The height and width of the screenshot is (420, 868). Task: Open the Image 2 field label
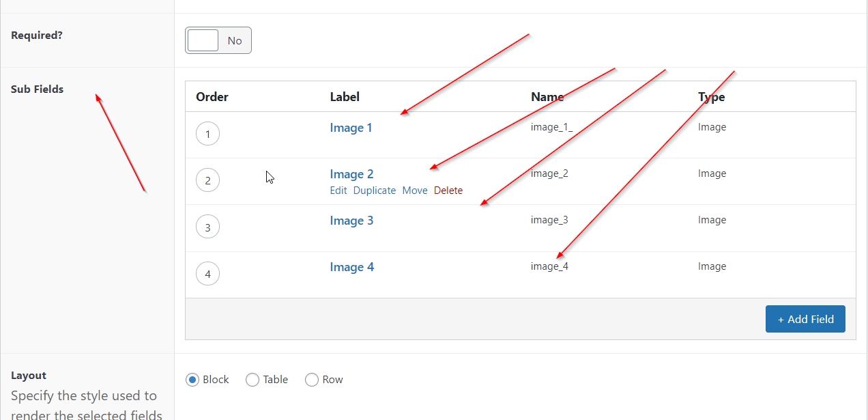[x=351, y=174]
